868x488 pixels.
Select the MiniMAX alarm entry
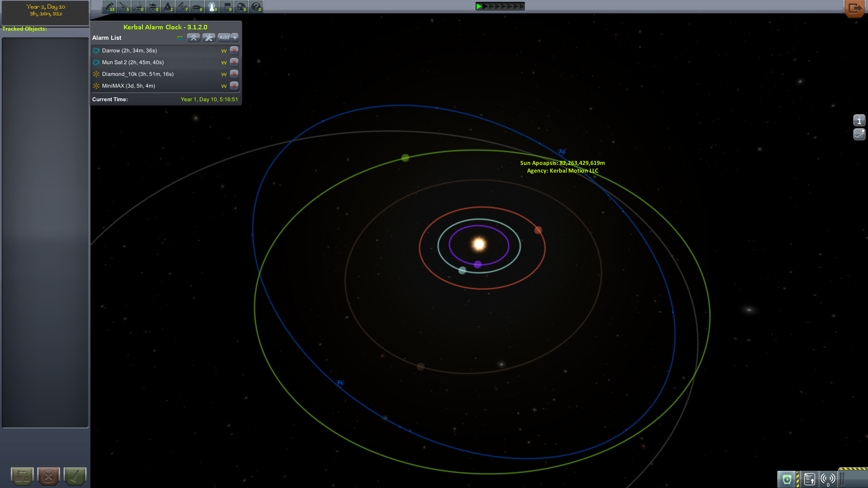pos(128,86)
